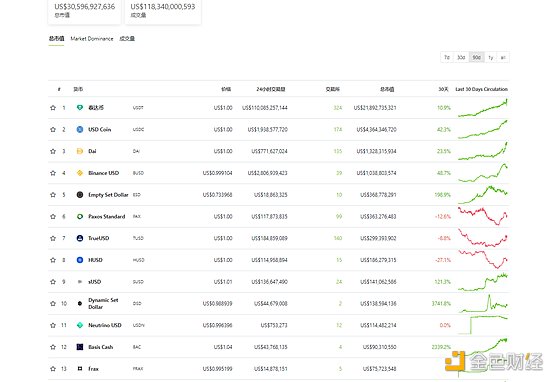Choose the 1y chart range
This screenshot has width=554, height=382.
coord(490,57)
